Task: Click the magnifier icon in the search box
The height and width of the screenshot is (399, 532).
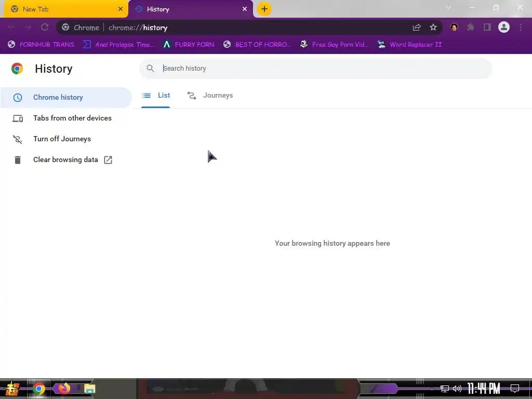Action: point(150,69)
